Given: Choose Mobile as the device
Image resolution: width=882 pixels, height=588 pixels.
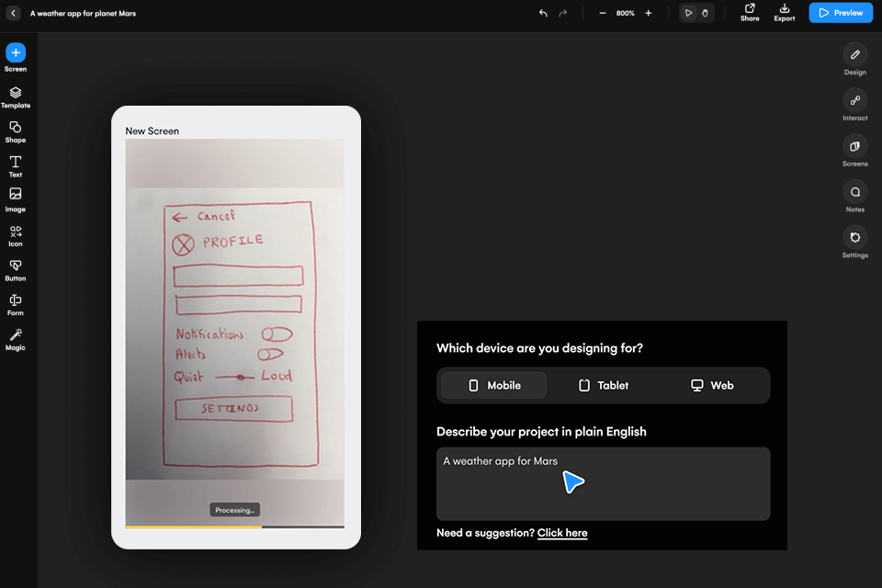Looking at the screenshot, I should 494,386.
